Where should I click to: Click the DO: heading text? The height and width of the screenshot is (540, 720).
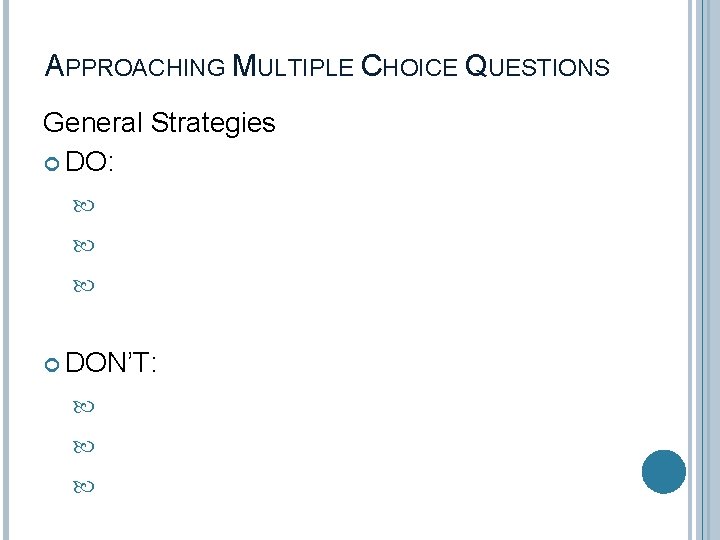click(x=91, y=164)
